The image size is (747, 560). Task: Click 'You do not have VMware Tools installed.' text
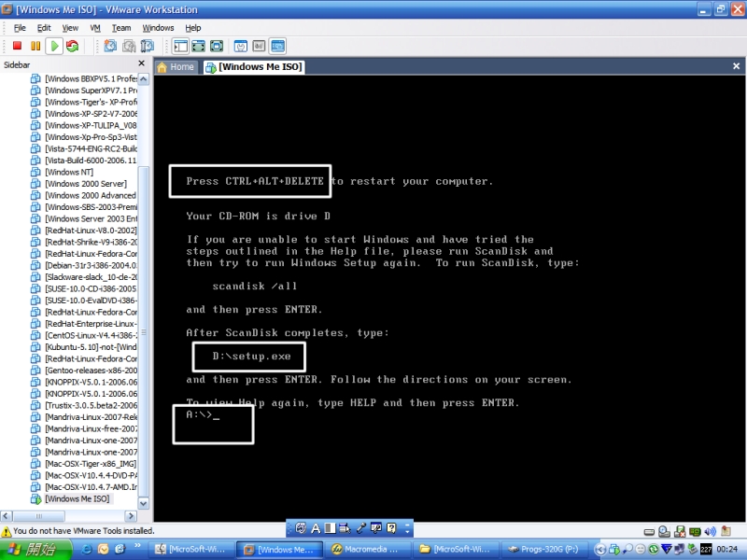[84, 531]
